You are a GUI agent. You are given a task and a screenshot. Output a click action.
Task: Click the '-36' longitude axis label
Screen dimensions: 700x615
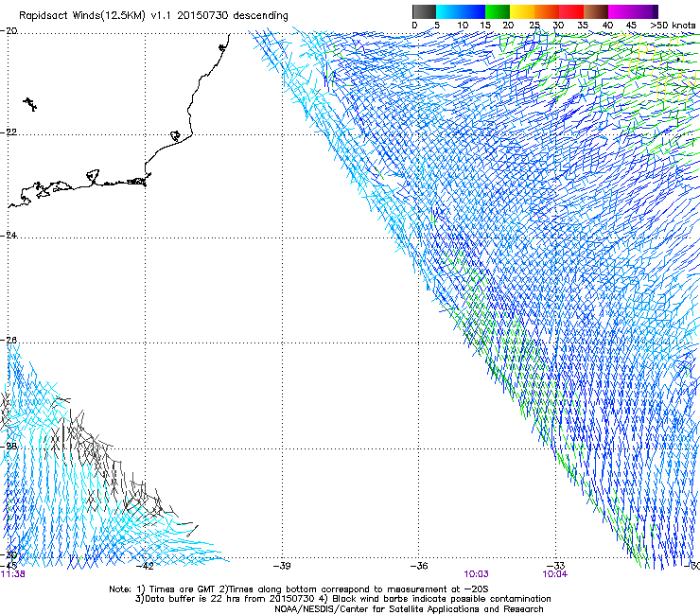419,566
